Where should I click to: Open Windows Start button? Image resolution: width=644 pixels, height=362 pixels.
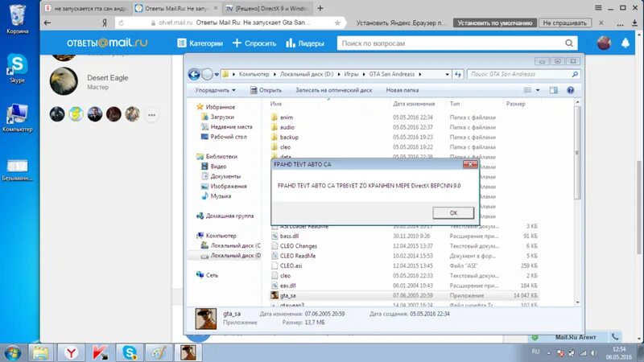[12, 352]
